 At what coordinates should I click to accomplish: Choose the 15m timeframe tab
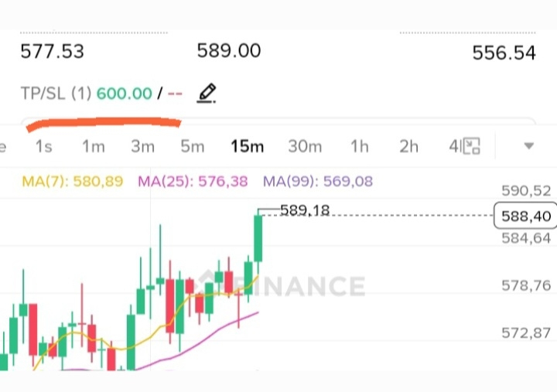pos(248,146)
